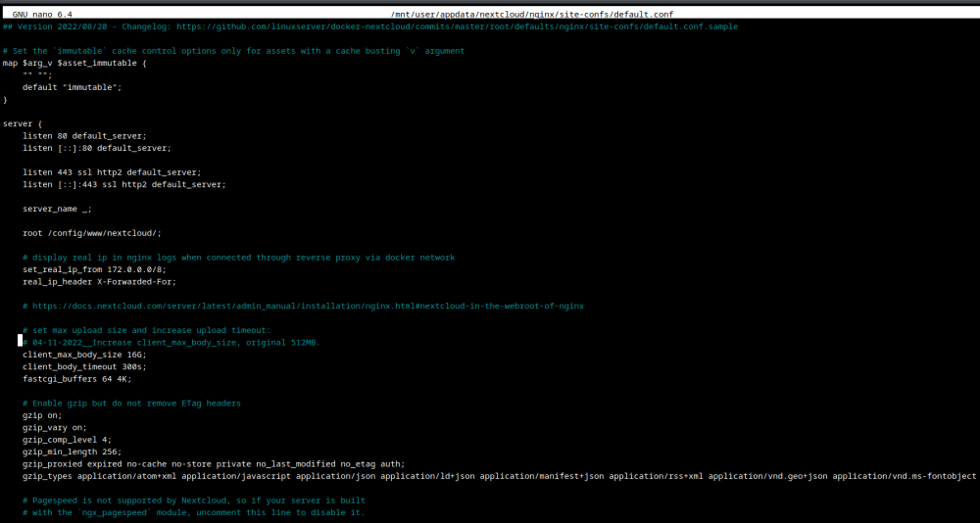The image size is (980, 523).
Task: Click 'real_ip_header X-Forwarded-For;' line
Action: point(99,282)
